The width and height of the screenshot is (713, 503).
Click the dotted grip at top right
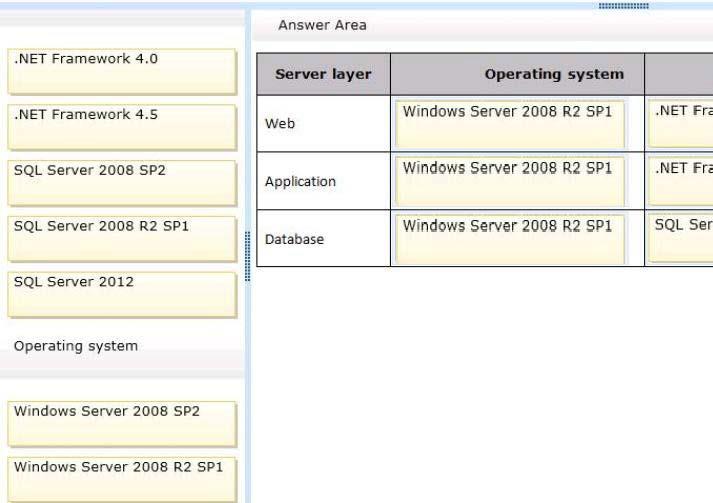click(x=623, y=6)
